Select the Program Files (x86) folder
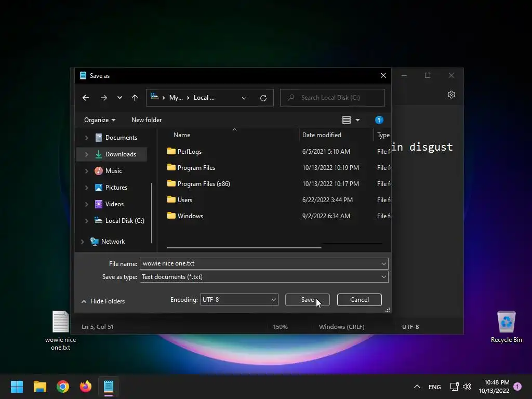 coord(204,183)
